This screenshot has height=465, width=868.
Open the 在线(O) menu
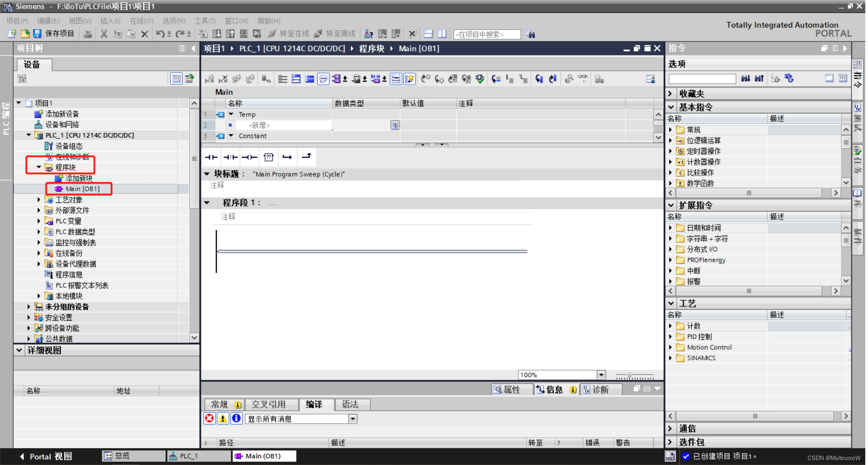point(142,21)
